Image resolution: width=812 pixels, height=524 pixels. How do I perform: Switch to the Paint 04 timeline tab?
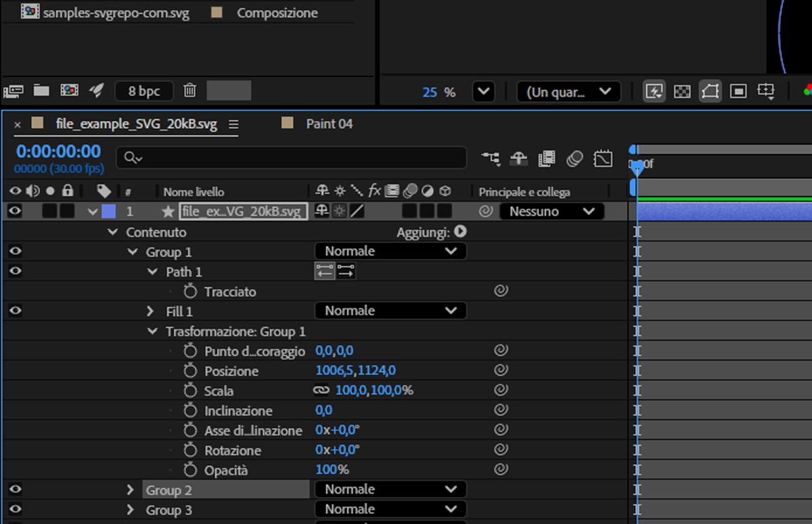coord(330,124)
